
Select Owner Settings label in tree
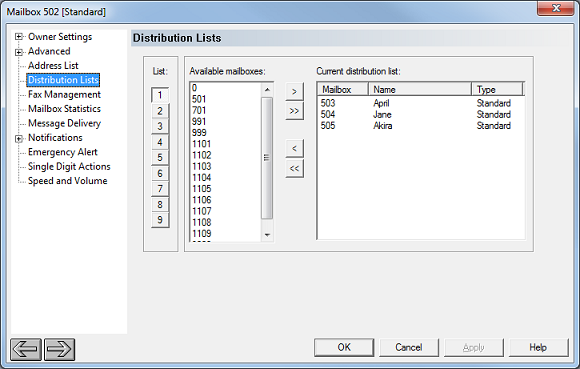coord(60,37)
